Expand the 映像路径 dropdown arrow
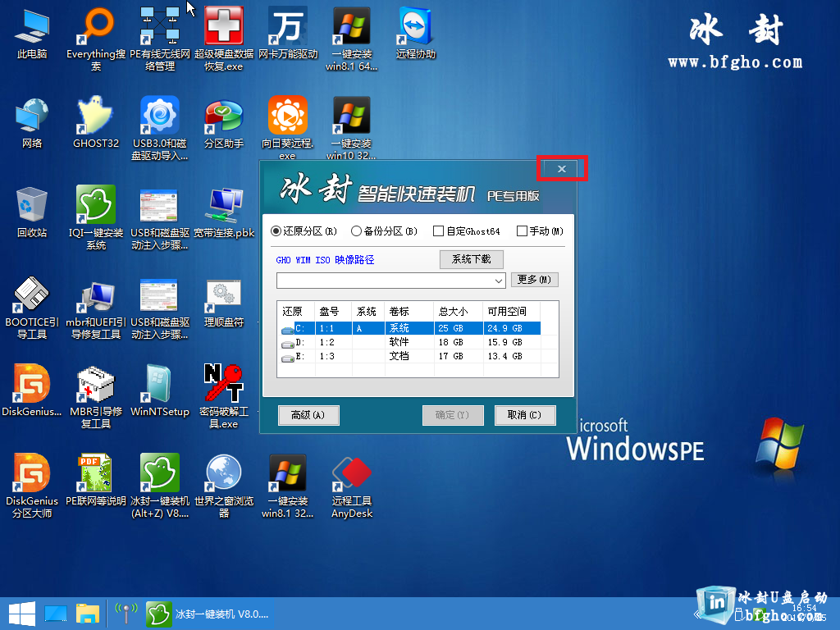This screenshot has width=840, height=630. tap(498, 281)
